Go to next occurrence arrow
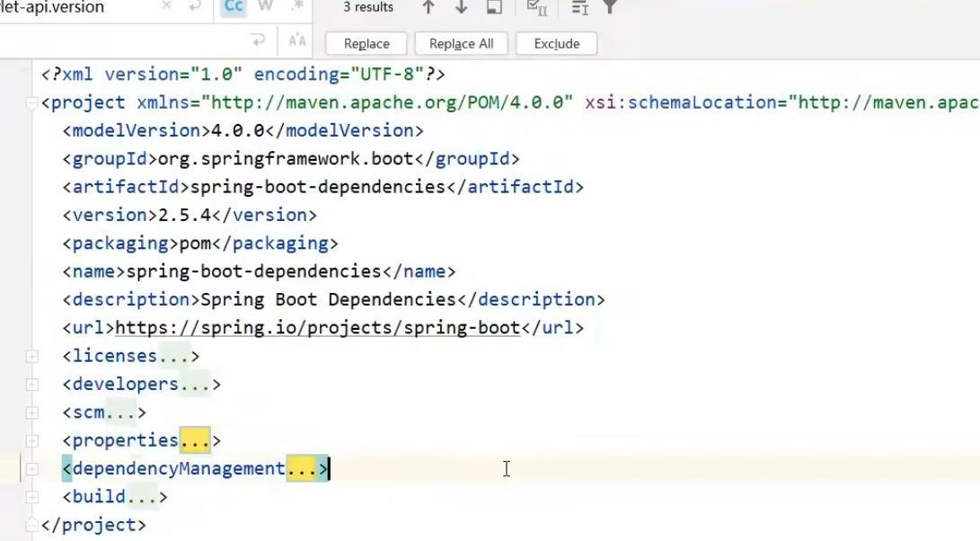Viewport: 980px width, 541px height. tap(461, 7)
